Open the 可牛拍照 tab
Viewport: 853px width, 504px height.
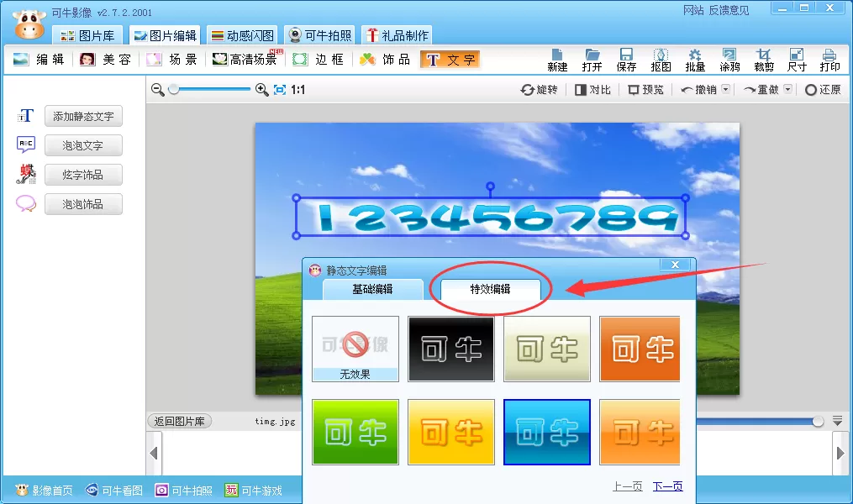[320, 36]
